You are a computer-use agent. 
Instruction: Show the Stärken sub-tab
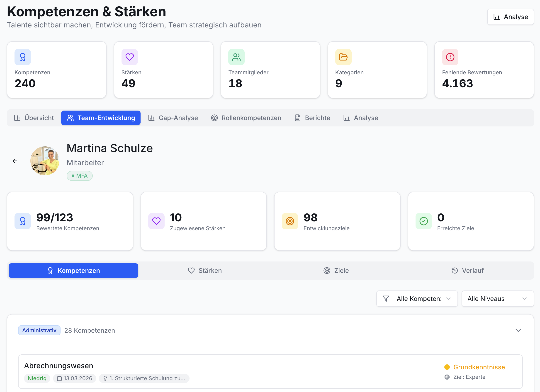pos(205,271)
